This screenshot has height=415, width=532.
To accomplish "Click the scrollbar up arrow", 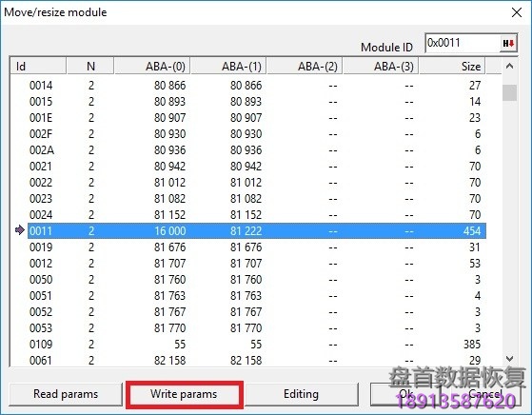I will (509, 67).
